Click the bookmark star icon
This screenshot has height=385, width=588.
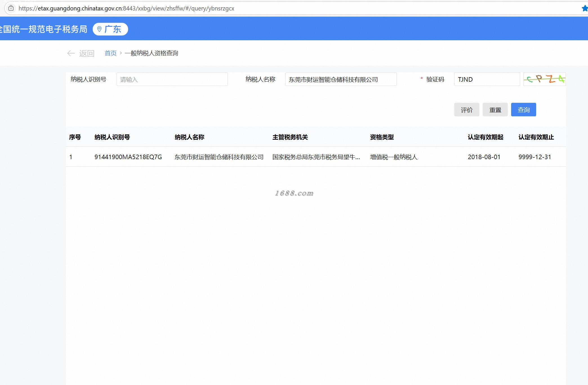point(585,8)
